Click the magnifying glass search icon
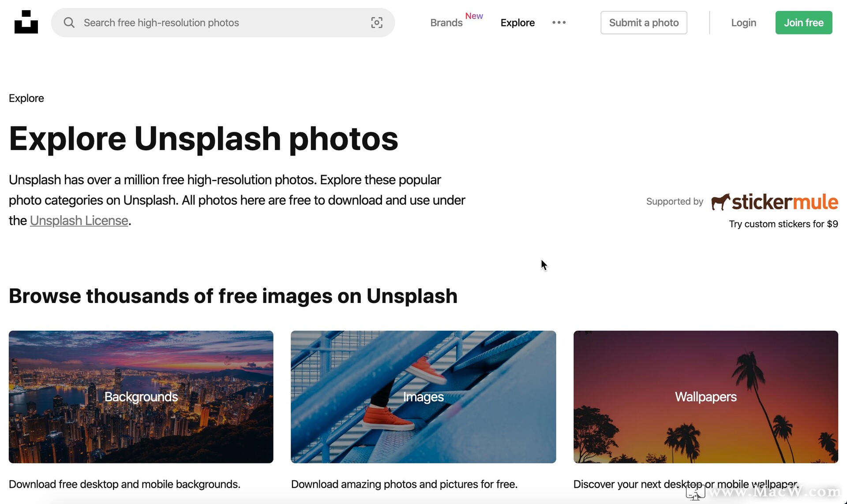 [69, 22]
